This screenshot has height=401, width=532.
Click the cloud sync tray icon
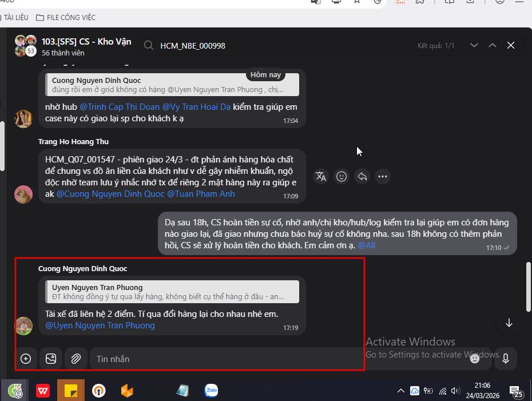(x=415, y=391)
